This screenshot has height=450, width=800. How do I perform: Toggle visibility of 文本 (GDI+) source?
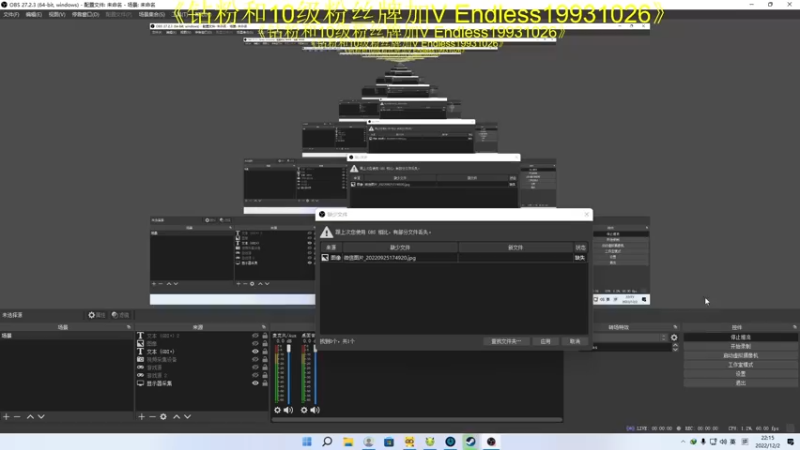(255, 352)
